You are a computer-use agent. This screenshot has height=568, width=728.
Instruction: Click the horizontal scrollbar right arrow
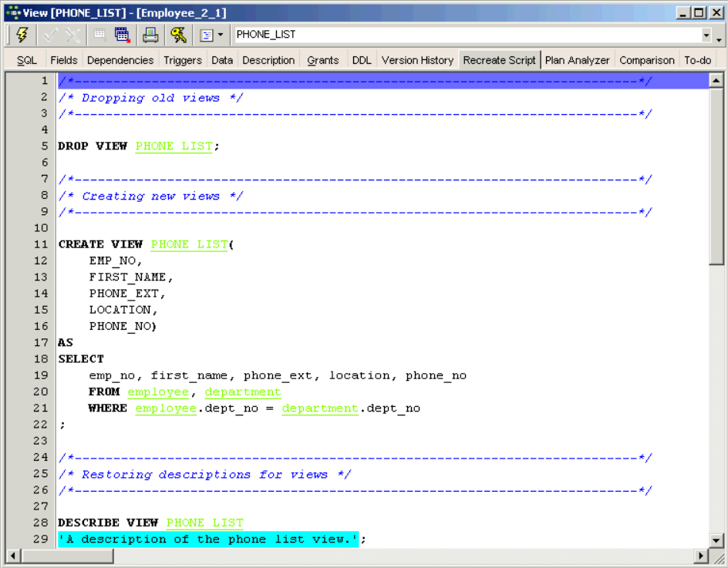tap(701, 556)
